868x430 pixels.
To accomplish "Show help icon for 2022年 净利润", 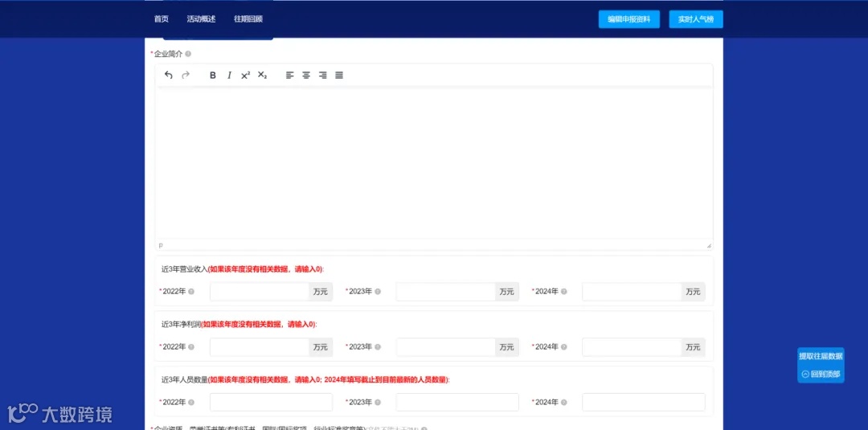I will [191, 347].
